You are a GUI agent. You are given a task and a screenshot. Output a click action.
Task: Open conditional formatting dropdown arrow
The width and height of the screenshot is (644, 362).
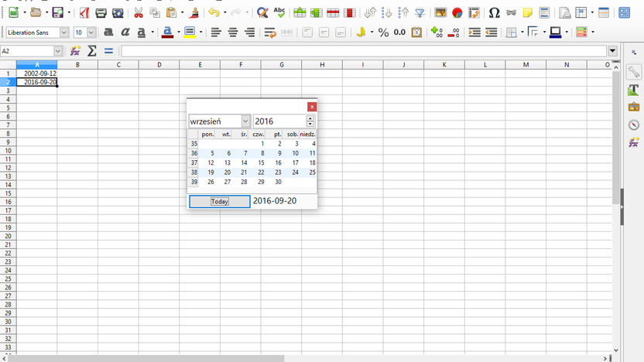tap(593, 32)
